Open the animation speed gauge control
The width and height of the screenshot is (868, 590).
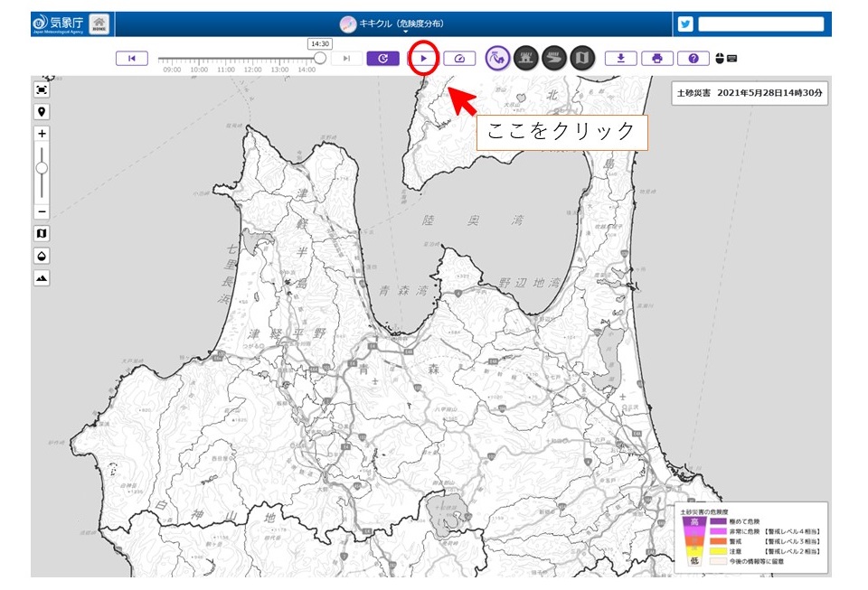[459, 58]
